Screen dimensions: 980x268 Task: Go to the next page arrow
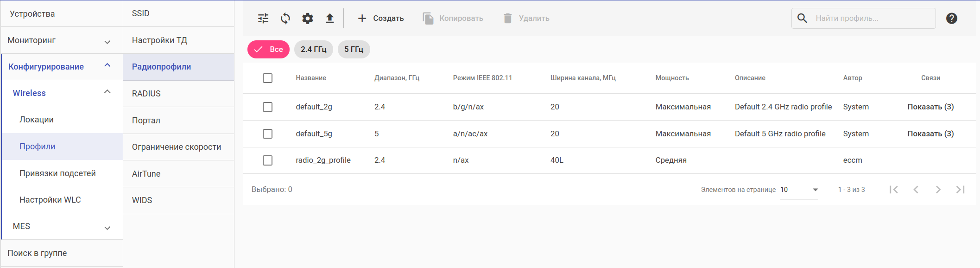pyautogui.click(x=938, y=190)
